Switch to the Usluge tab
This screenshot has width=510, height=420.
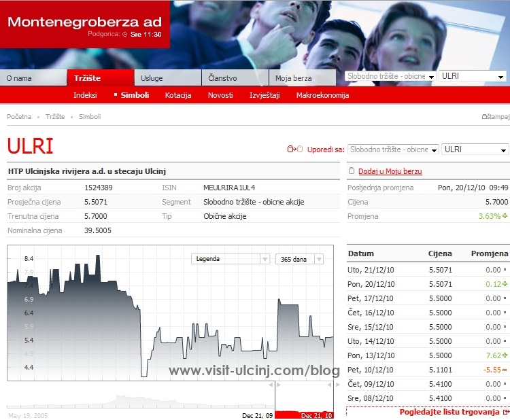tap(168, 78)
